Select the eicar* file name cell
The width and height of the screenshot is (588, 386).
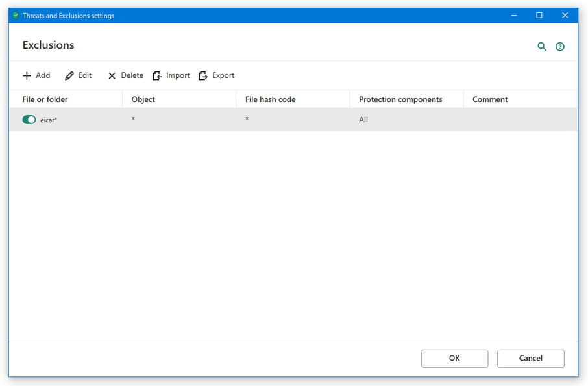49,120
